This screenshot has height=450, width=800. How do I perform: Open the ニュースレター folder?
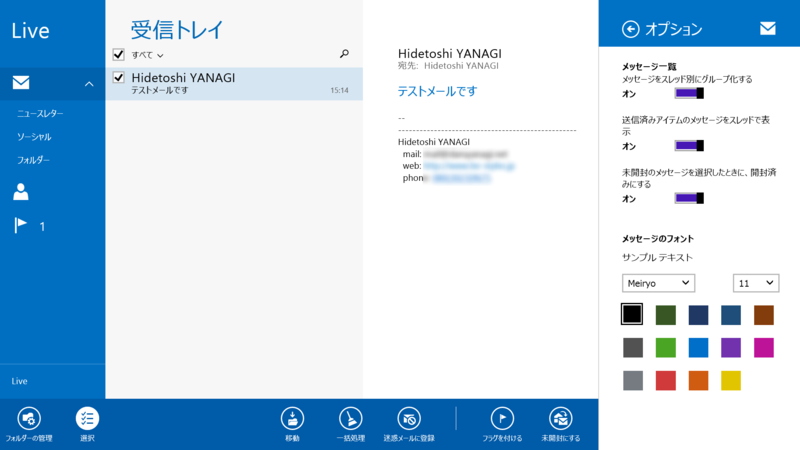point(40,114)
